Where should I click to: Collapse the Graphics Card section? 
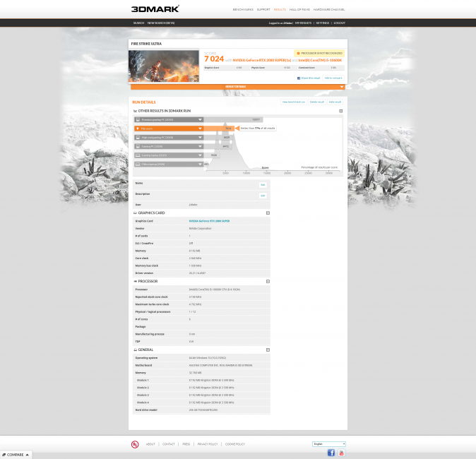[x=268, y=213]
